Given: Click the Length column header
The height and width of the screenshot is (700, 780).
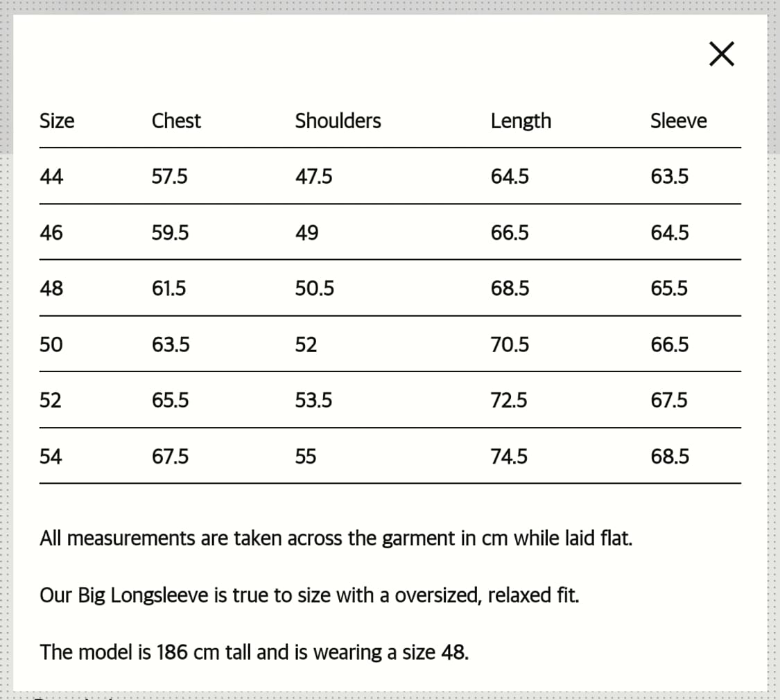Looking at the screenshot, I should [x=521, y=121].
